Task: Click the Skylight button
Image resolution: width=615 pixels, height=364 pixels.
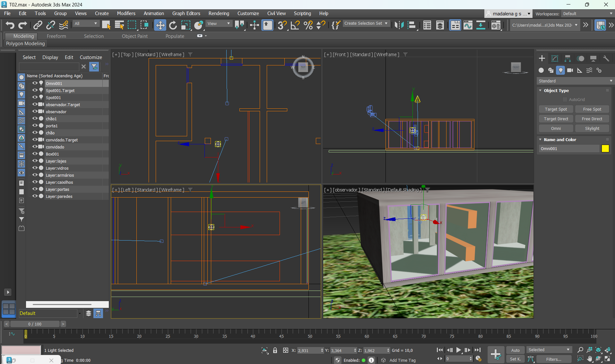Action: point(592,129)
